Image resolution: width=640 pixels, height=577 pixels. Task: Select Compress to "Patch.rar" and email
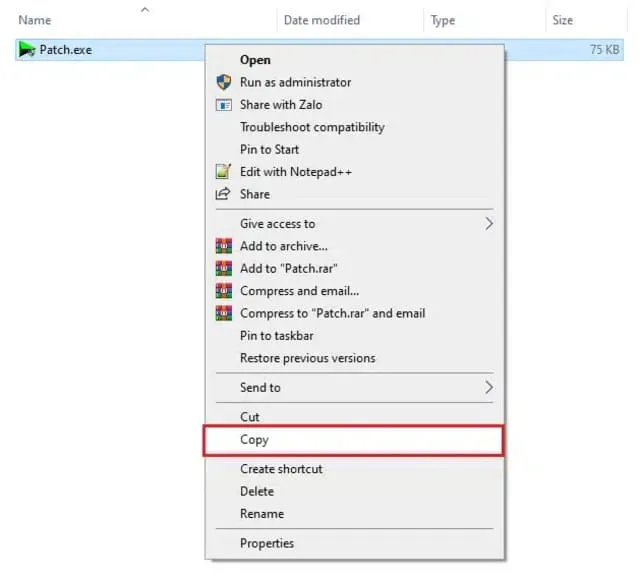(x=354, y=313)
